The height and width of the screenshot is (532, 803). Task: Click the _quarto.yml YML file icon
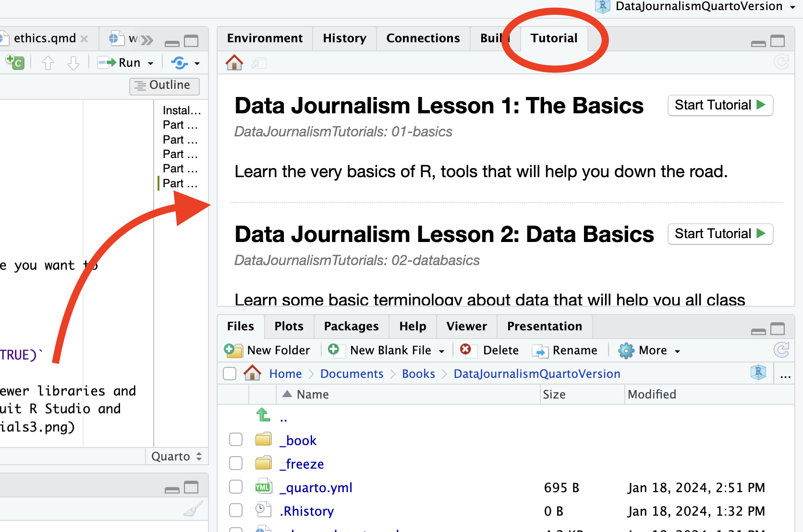coord(263,486)
